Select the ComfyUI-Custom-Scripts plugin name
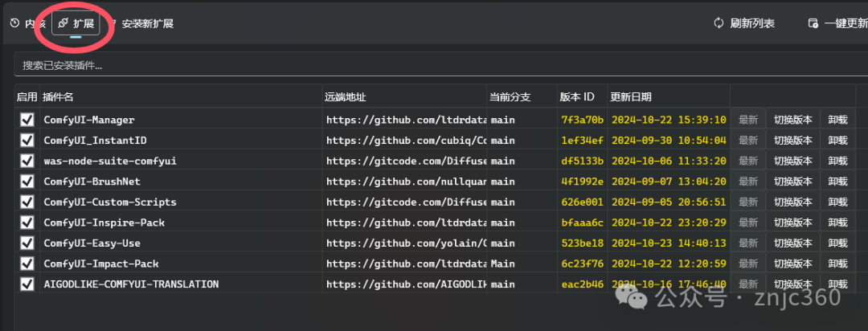 pos(110,202)
